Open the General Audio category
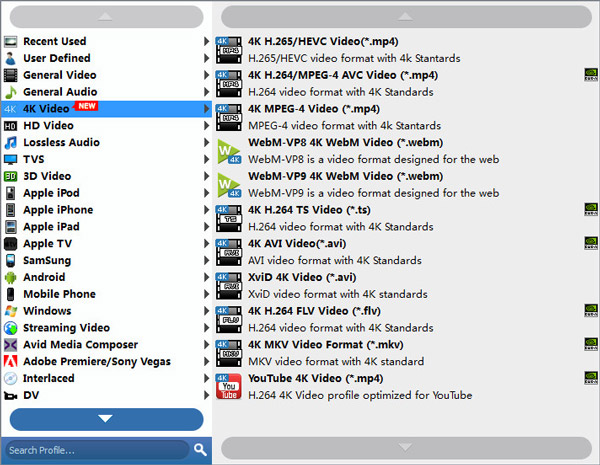The height and width of the screenshot is (465, 600). click(107, 92)
